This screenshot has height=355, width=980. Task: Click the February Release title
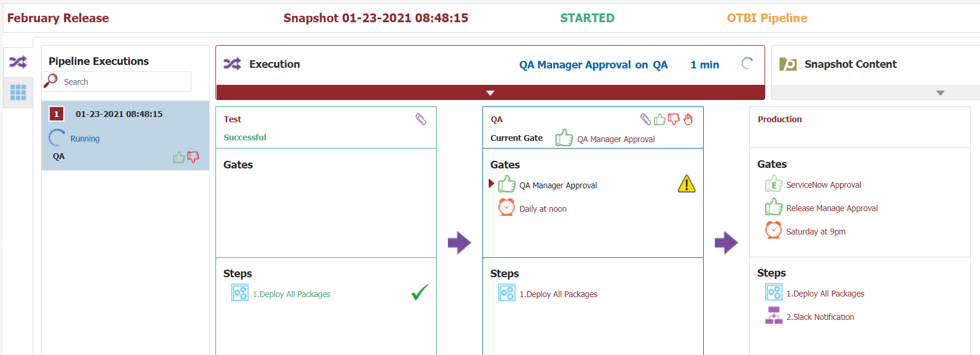(58, 18)
